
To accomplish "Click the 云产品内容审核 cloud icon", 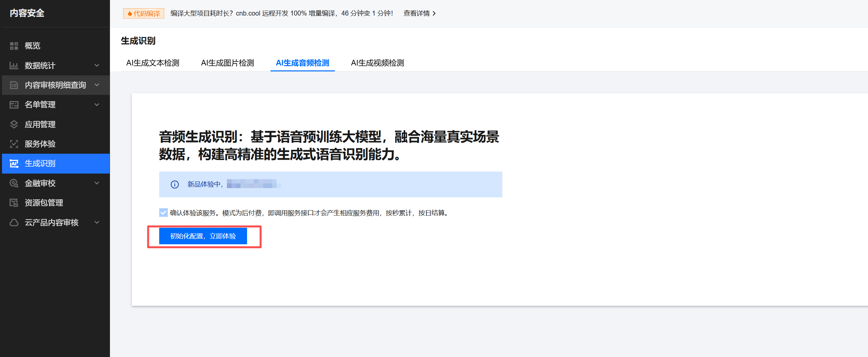I will [x=14, y=222].
